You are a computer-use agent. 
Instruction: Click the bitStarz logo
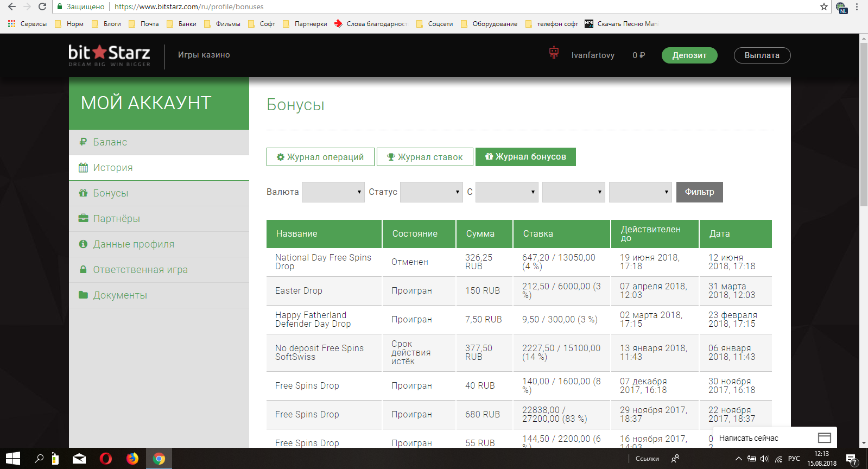tap(109, 55)
